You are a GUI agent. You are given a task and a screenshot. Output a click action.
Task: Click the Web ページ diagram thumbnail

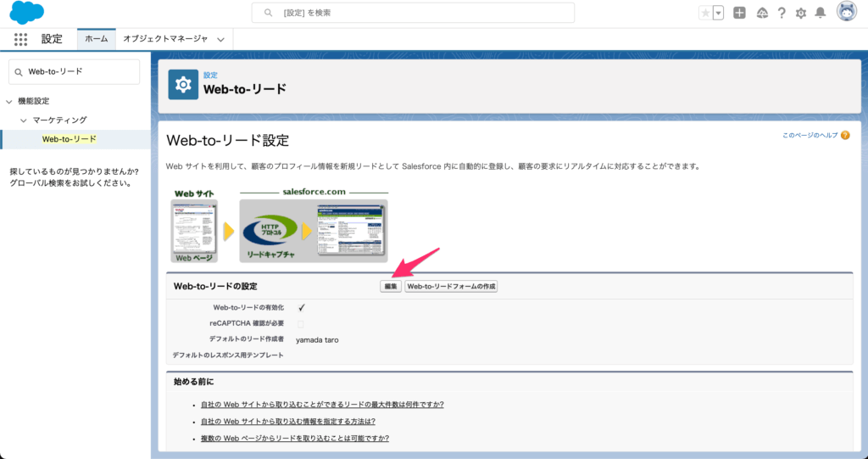coord(194,231)
